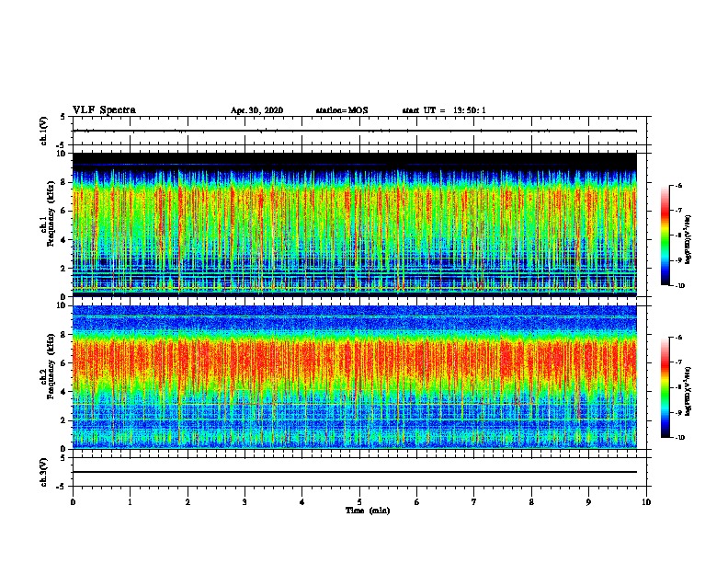Click the x-axis tick label "3"
Image resolution: width=728 pixels, height=563 pixels.
click(245, 502)
